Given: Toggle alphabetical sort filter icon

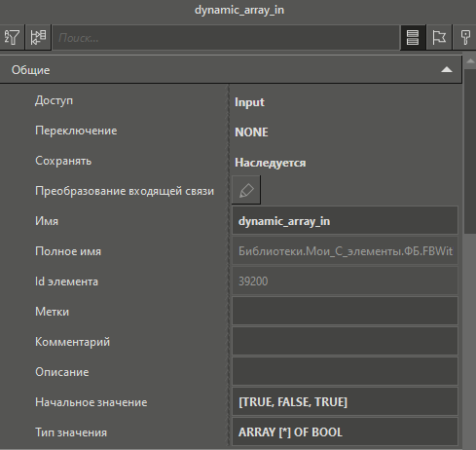Looking at the screenshot, I should (12, 38).
